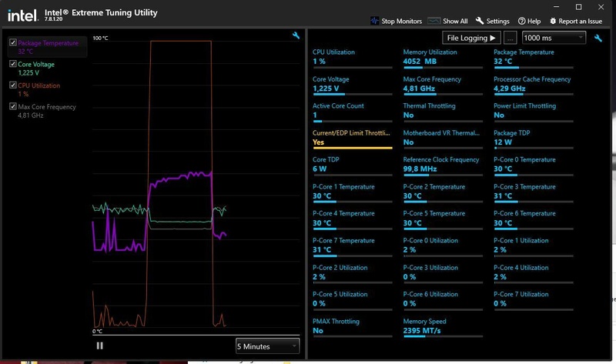Image resolution: width=616 pixels, height=364 pixels.
Task: Select the P-Core 7 Temperature tile
Action: 352,246
